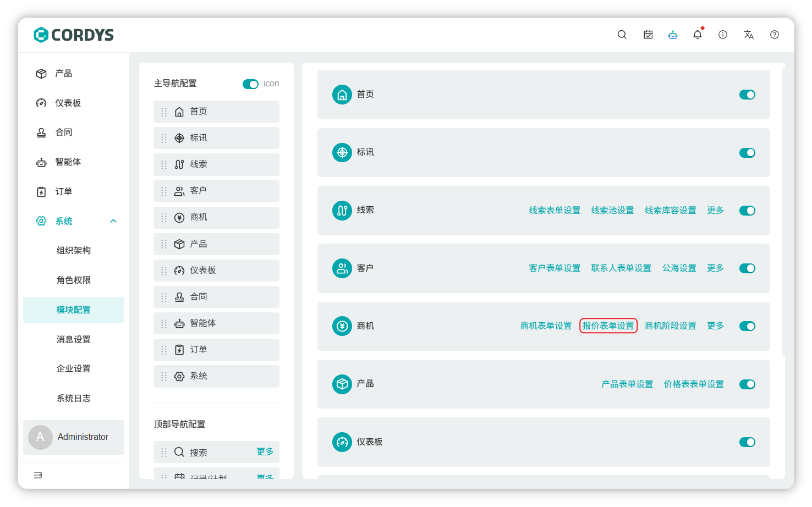Viewport: 812px width, 507px height.
Task: Grab the drag handle of 搜索 top-nav item
Action: pyautogui.click(x=164, y=453)
